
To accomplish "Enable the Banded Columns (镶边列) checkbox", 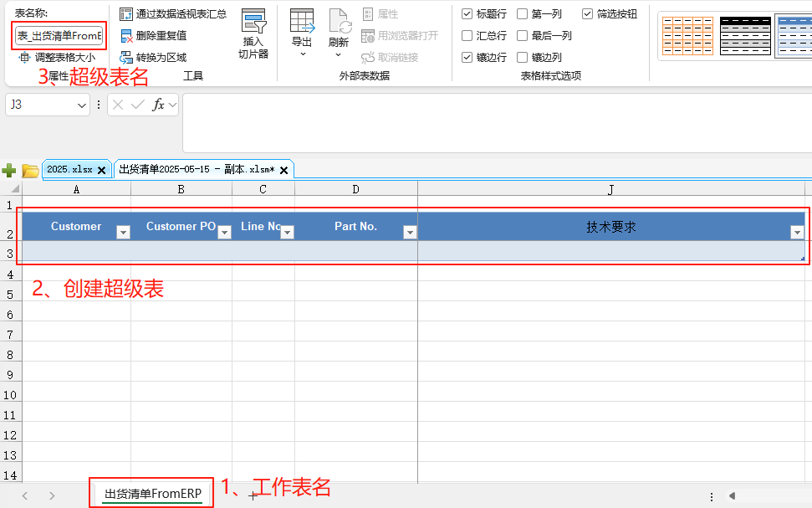I will tap(523, 58).
